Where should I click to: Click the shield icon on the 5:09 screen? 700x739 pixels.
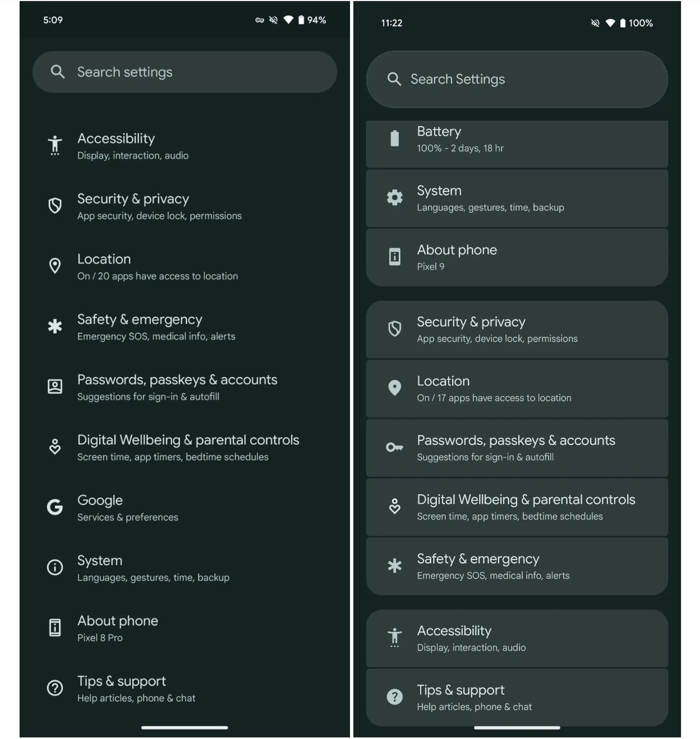pyautogui.click(x=55, y=205)
